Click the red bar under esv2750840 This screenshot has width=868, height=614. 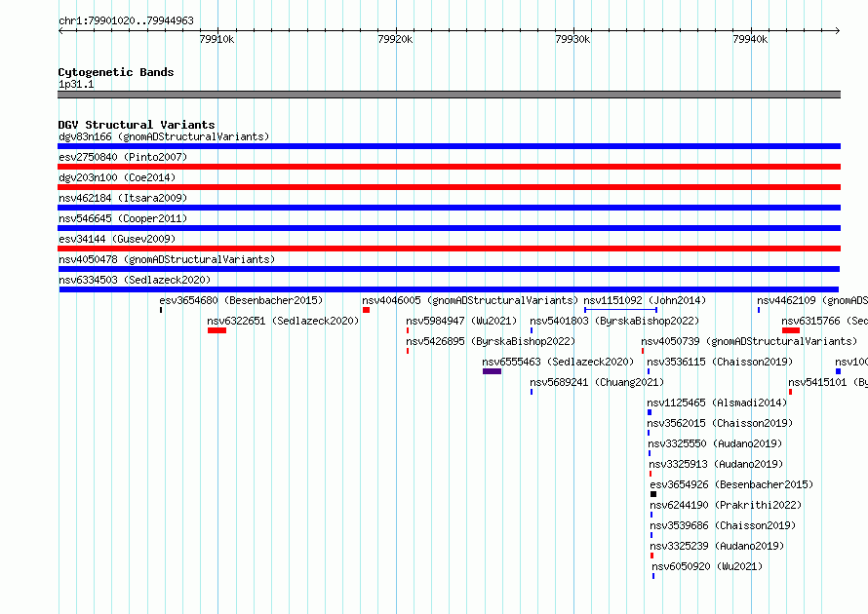(449, 167)
